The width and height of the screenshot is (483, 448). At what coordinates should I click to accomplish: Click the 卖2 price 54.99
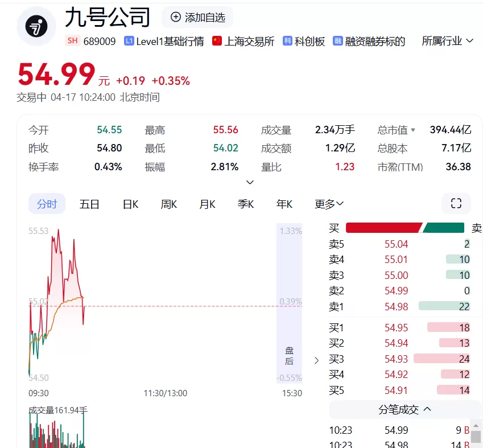(396, 290)
